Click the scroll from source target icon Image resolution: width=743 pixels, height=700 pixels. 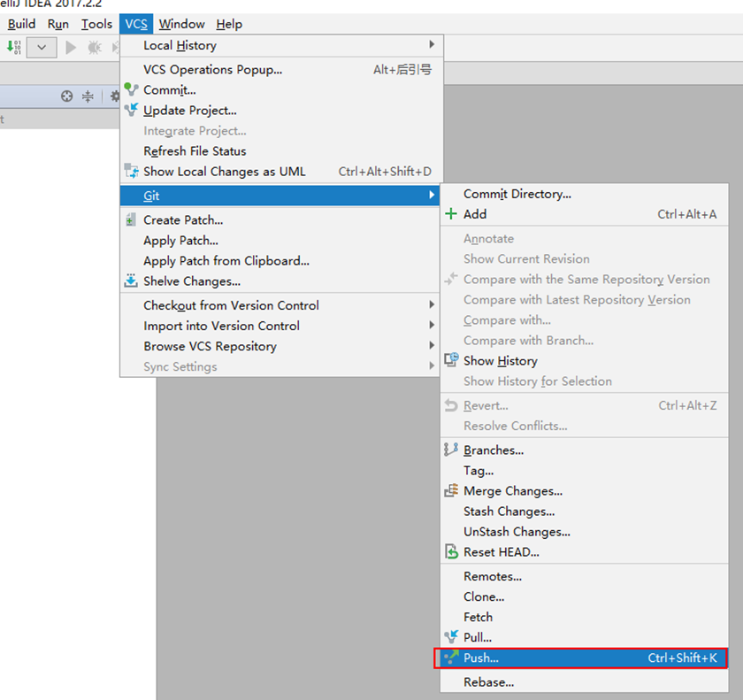[67, 96]
